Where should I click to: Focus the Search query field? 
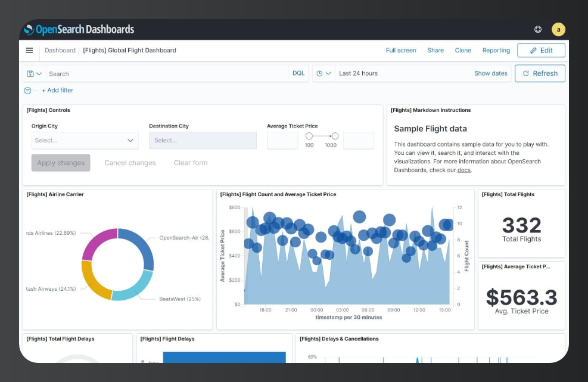[166, 73]
